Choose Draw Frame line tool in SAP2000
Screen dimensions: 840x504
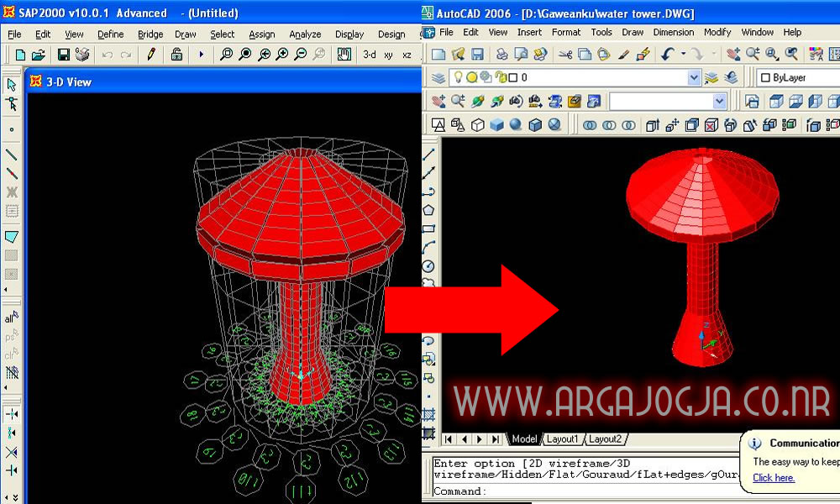11,155
